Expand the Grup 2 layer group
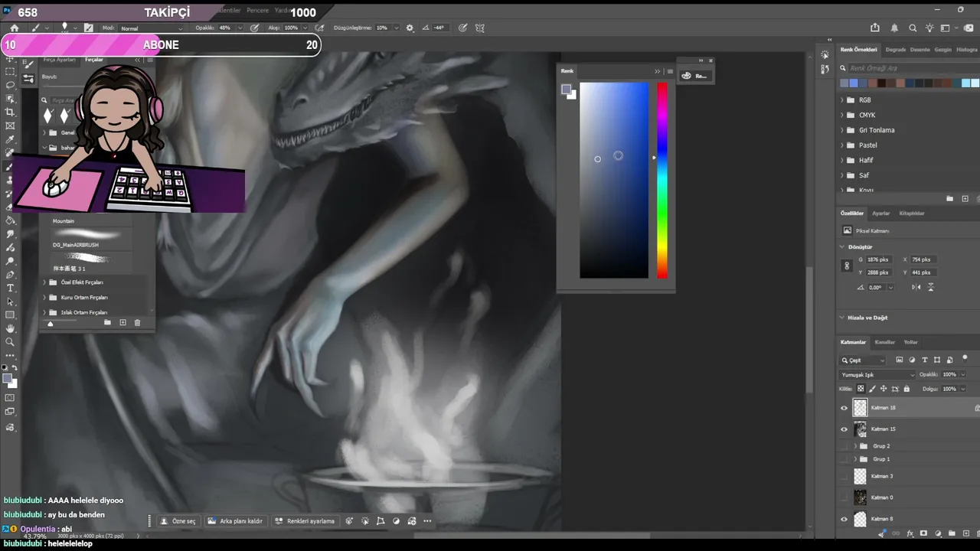The image size is (980, 551). (855, 446)
